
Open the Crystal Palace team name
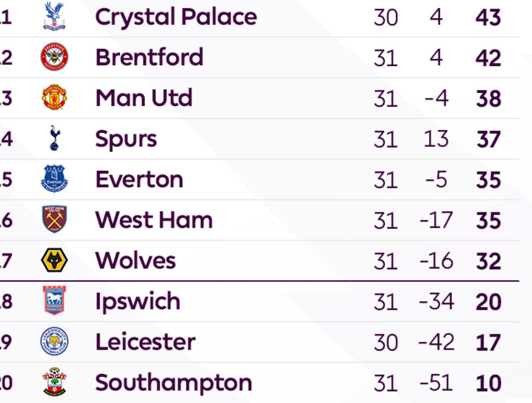pyautogui.click(x=176, y=17)
